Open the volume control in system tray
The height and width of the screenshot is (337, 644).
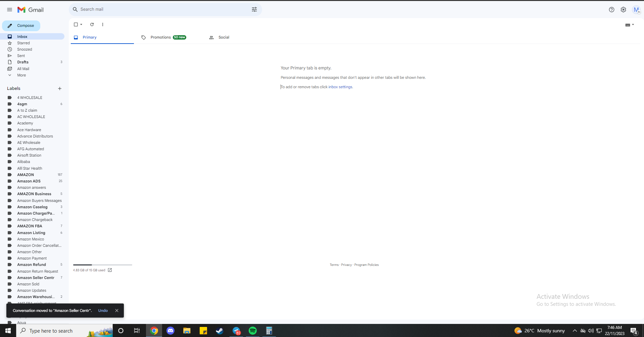(591, 331)
